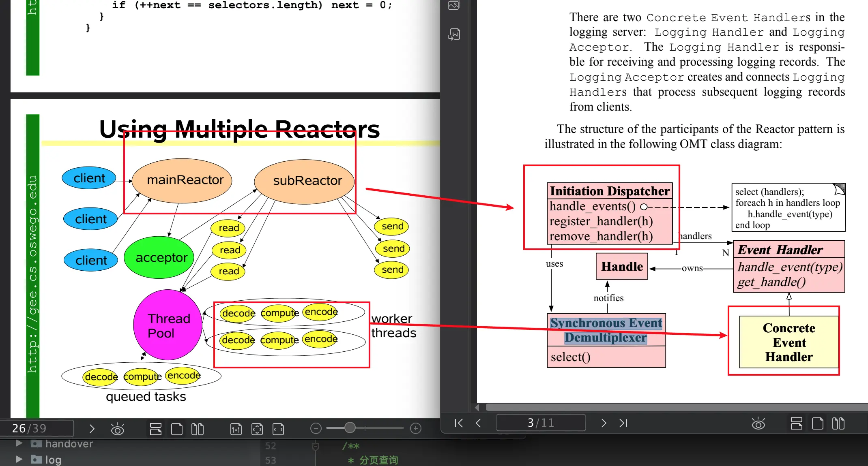Click zoom in plus button
The image size is (868, 466).
click(x=416, y=428)
